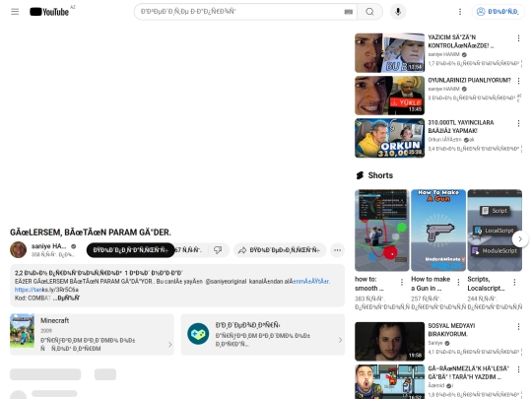Open the three-dot settings menu in header
The width and height of the screenshot is (532, 399).
460,12
